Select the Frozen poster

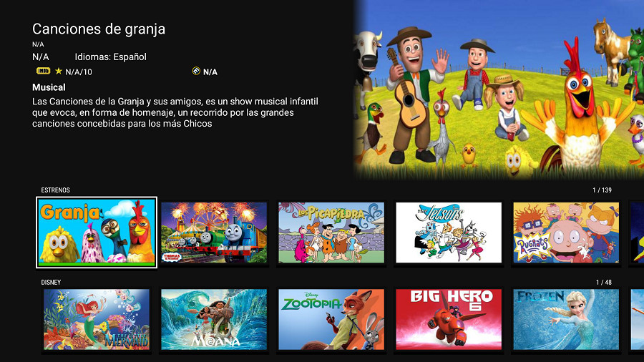pos(566,319)
